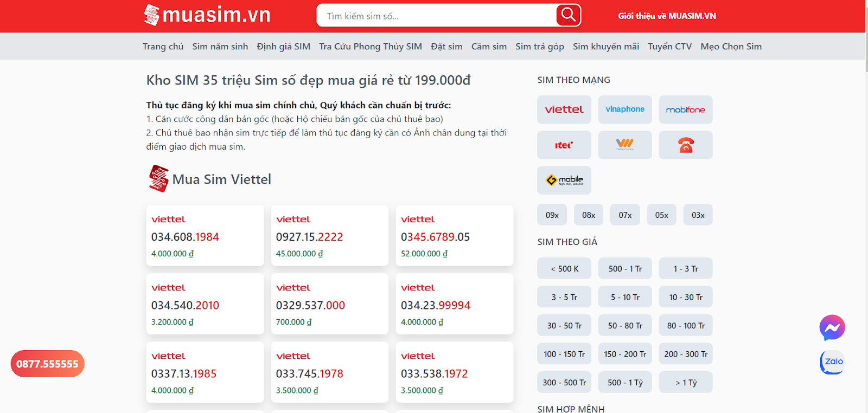The width and height of the screenshot is (868, 413).
Task: Call hotline button 0877.555555
Action: [47, 364]
